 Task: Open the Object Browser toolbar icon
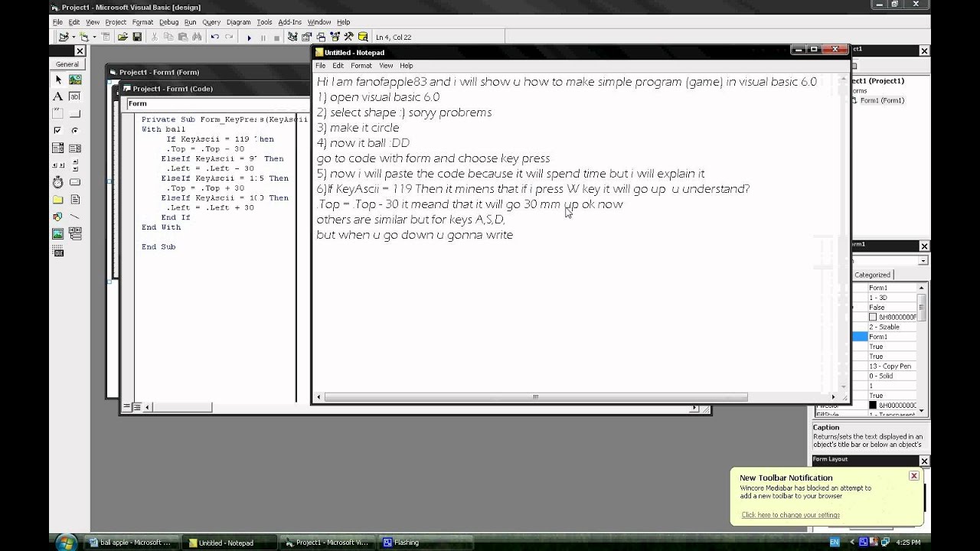335,37
